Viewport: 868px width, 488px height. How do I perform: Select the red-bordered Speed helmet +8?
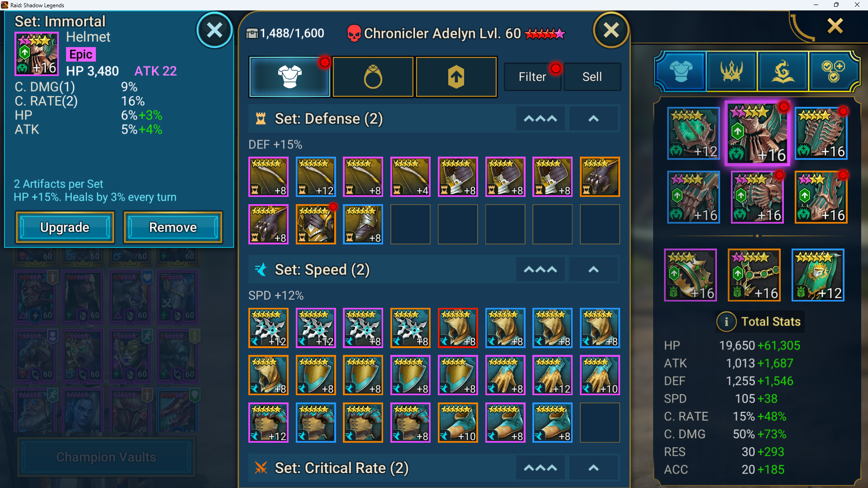pyautogui.click(x=458, y=328)
